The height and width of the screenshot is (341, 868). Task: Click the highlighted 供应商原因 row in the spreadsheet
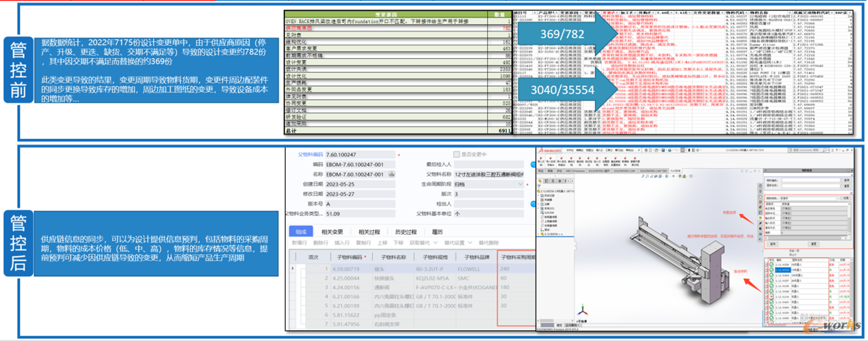(x=399, y=28)
